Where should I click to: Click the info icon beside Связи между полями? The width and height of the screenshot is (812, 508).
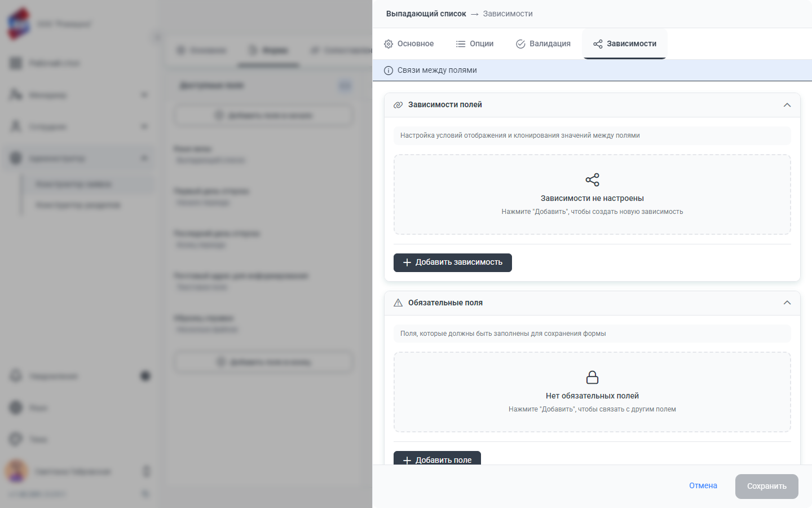[x=389, y=71]
